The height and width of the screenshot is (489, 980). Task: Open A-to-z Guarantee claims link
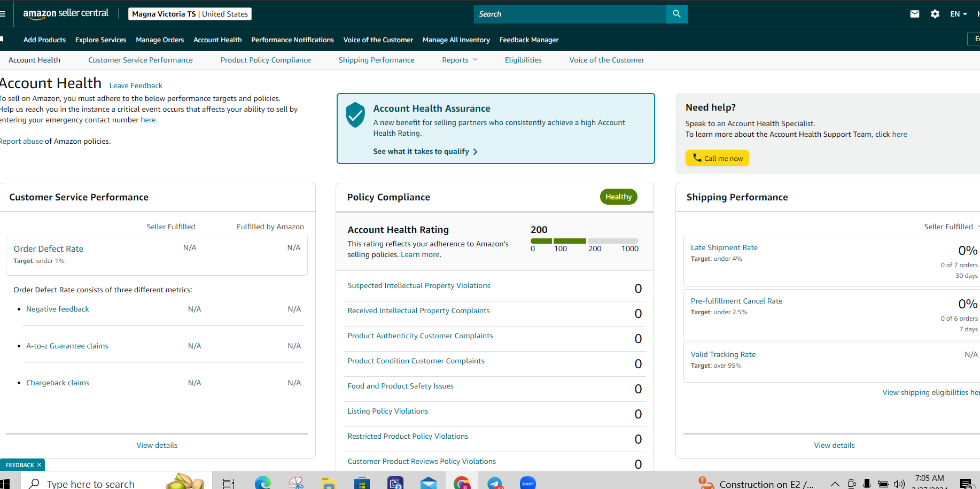point(67,346)
